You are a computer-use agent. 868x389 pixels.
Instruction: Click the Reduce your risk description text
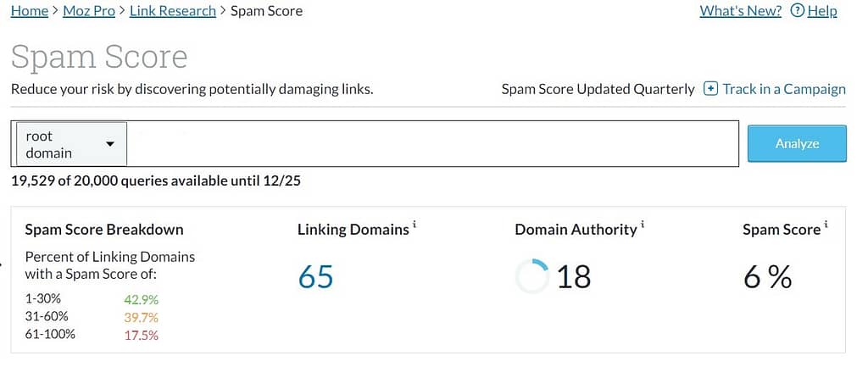(x=192, y=90)
